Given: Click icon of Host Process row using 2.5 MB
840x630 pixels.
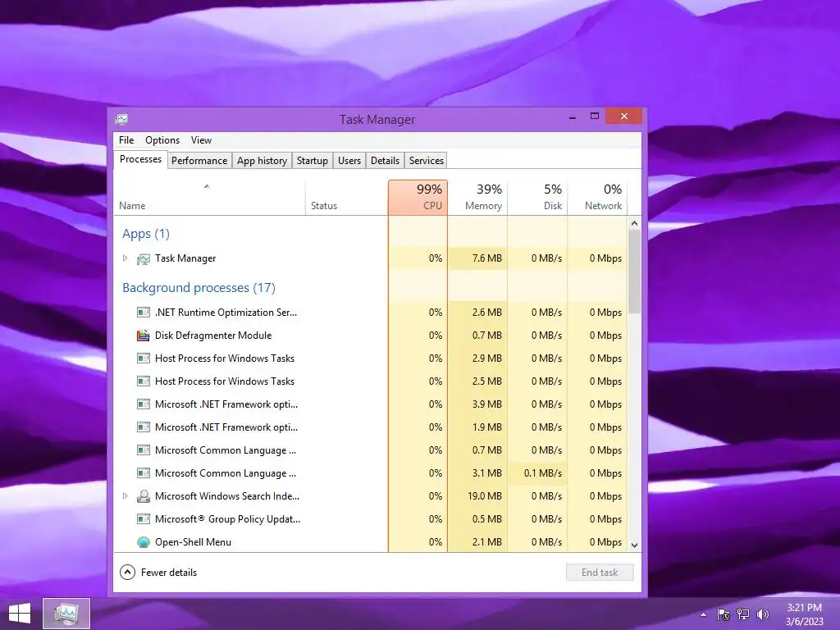Looking at the screenshot, I should (143, 381).
